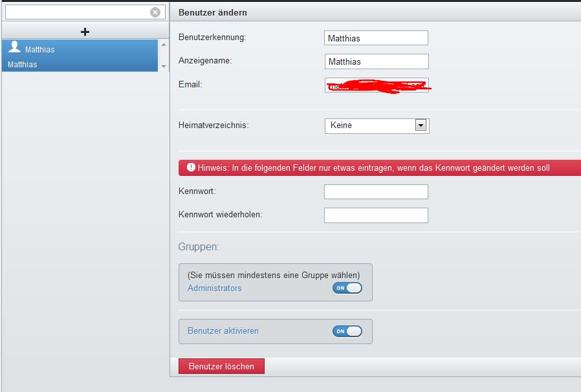
Task: Select the Matthias entry in user list
Action: coord(80,56)
